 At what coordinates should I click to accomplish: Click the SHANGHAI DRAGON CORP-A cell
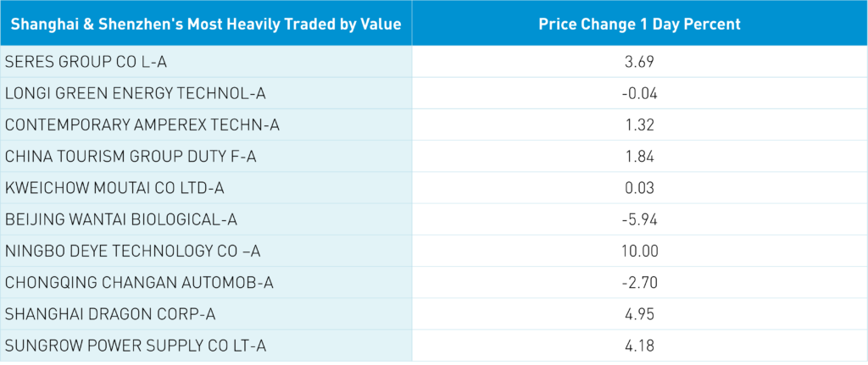(110, 314)
